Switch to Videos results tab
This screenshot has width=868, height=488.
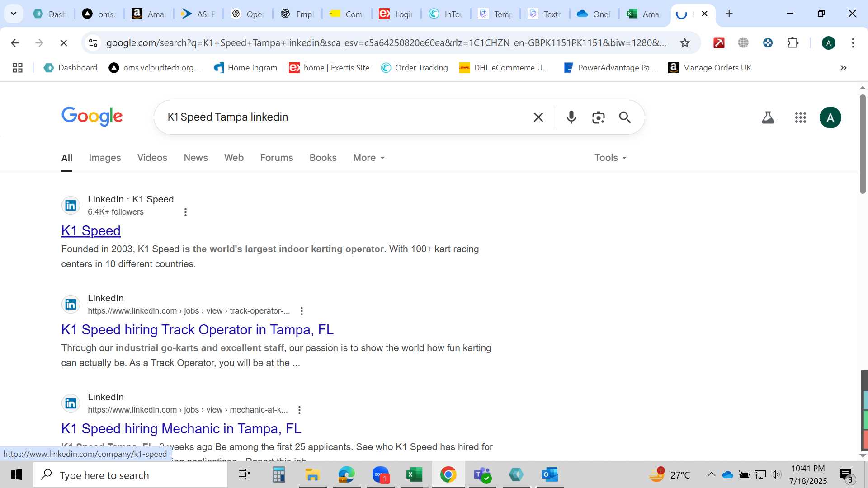click(x=152, y=158)
